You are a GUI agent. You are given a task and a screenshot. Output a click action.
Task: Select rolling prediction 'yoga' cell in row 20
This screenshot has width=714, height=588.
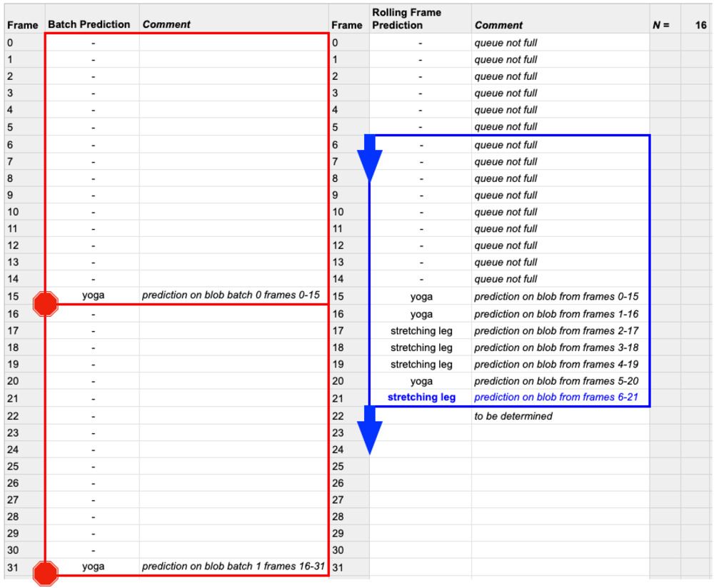421,381
